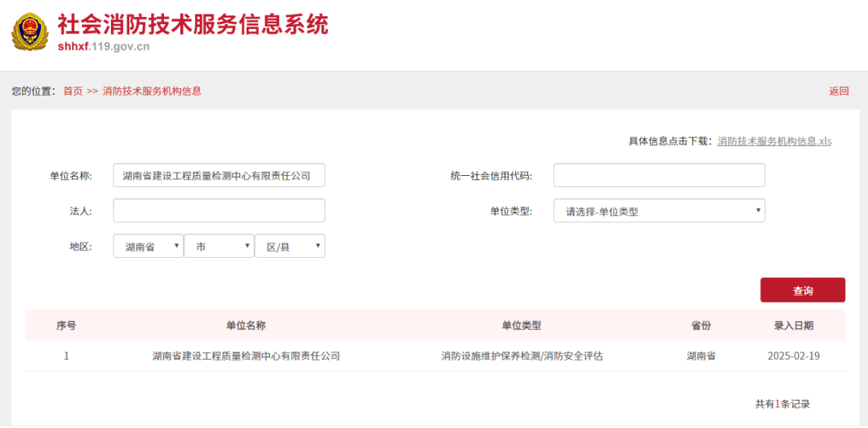Click the 录入日期 column header
The width and height of the screenshot is (868, 428).
coord(793,326)
